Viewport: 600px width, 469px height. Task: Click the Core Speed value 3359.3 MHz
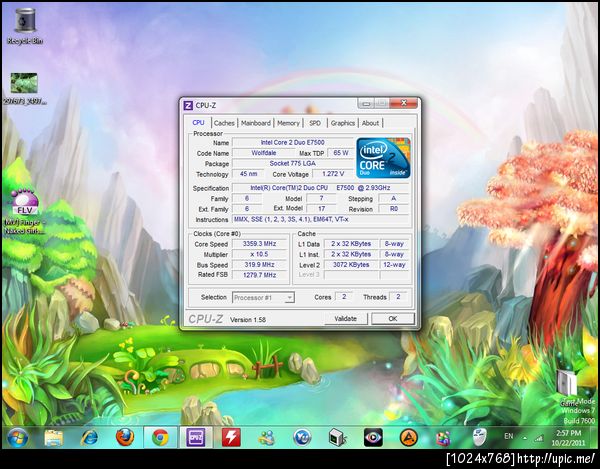pyautogui.click(x=259, y=244)
